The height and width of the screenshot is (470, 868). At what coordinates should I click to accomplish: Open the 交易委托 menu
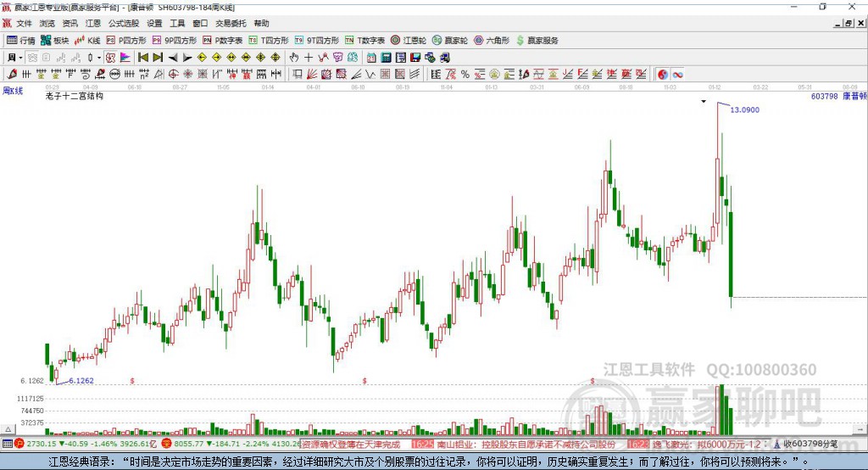click(231, 23)
